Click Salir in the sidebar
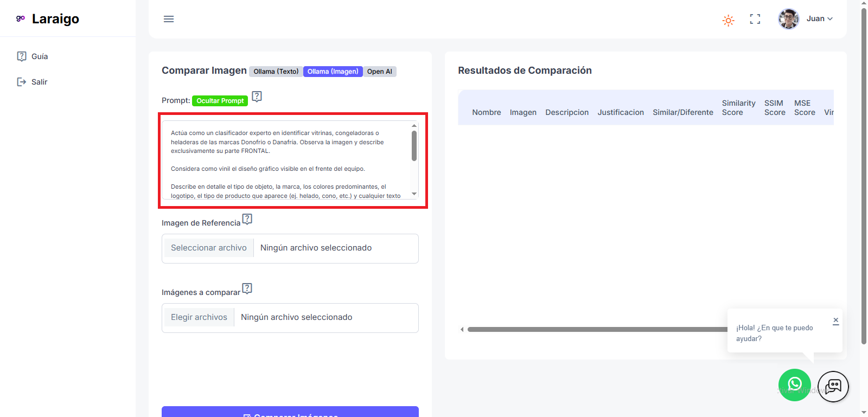 [39, 82]
